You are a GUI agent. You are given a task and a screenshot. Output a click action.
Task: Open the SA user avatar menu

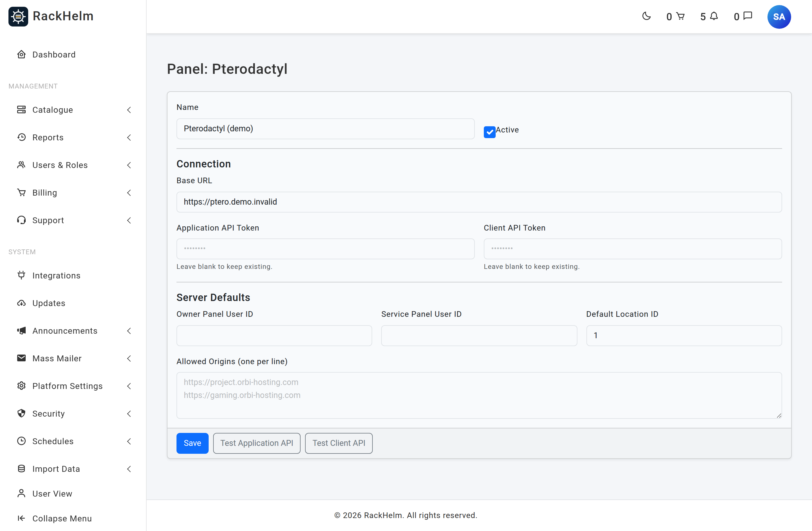pos(779,17)
